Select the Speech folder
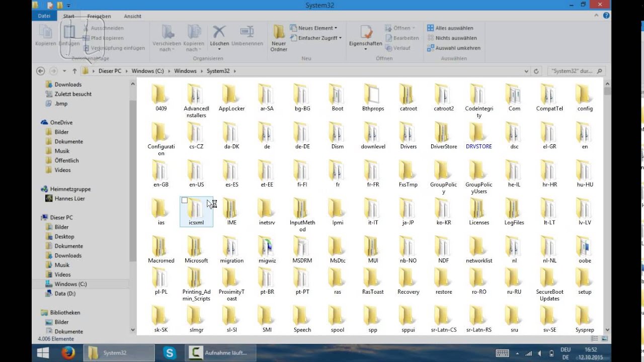The height and width of the screenshot is (362, 644). 302,319
